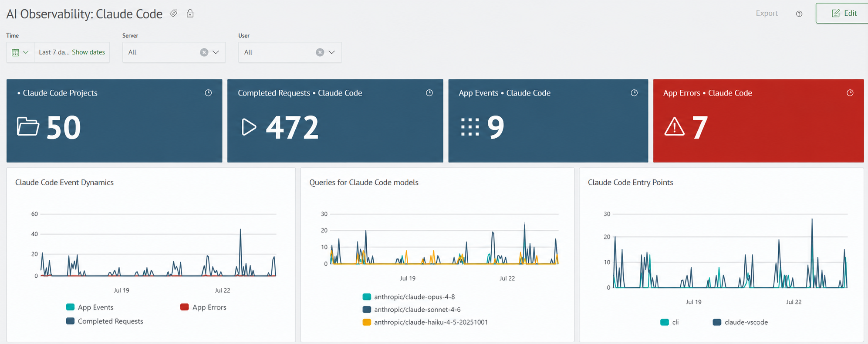Click the clock icon on Completed Requests tile
Screen dimensions: 868x344
pos(429,93)
